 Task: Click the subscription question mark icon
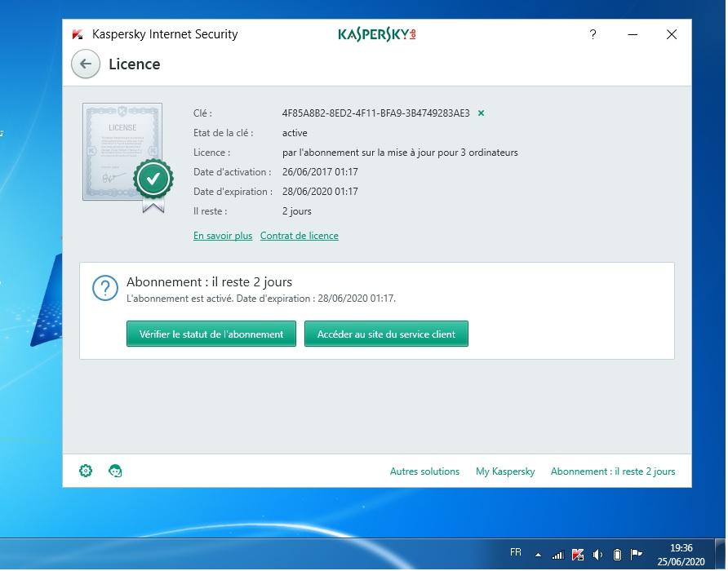tap(105, 288)
